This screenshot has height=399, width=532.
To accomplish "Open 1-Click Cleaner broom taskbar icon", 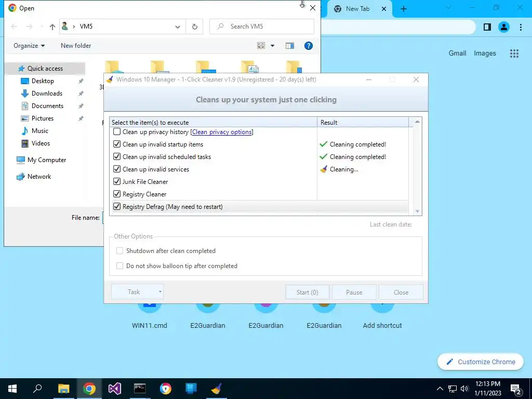I will (x=217, y=389).
